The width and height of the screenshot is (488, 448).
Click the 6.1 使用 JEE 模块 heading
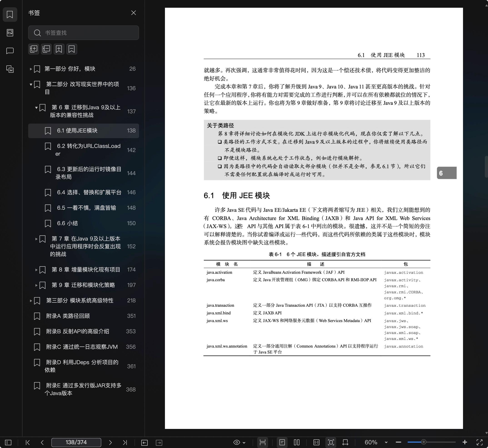[237, 195]
